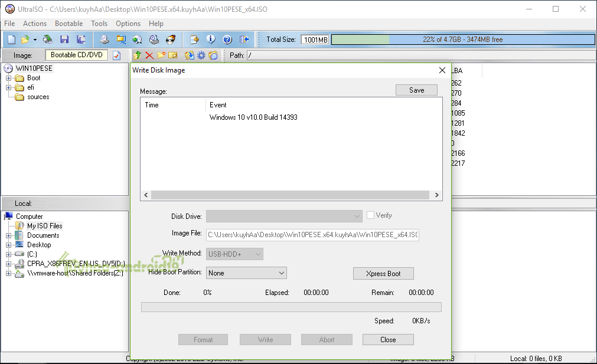This screenshot has width=597, height=364.
Task: Open the Disk Drive dropdown
Action: point(284,217)
